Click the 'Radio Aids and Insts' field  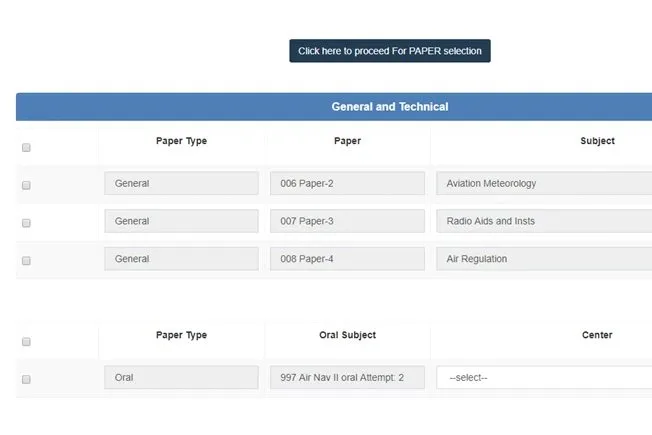click(x=544, y=221)
